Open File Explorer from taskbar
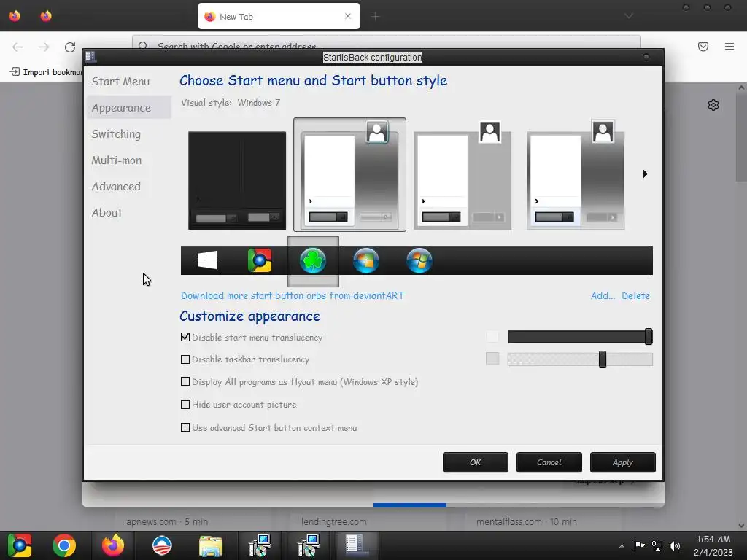747x560 pixels. [211, 545]
